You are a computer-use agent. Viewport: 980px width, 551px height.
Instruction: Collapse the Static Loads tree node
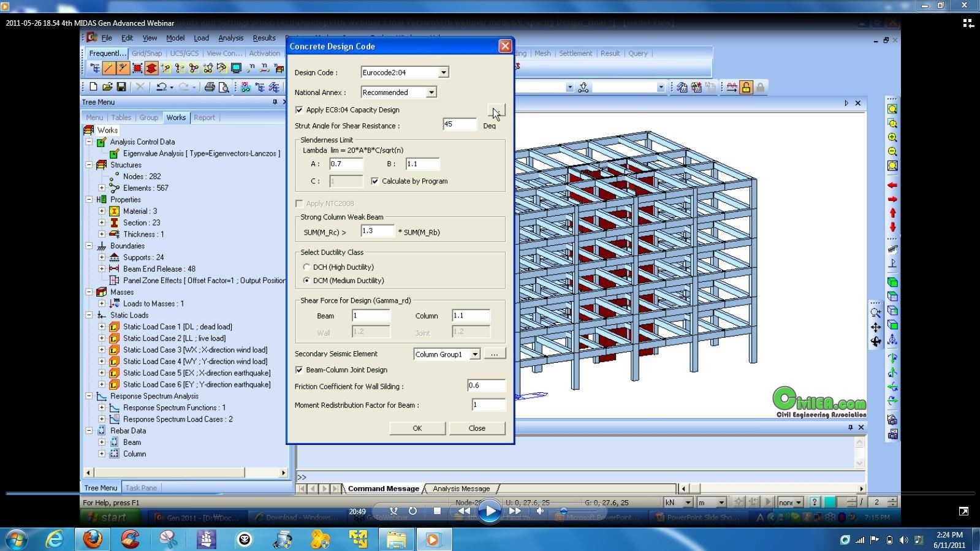pos(89,315)
